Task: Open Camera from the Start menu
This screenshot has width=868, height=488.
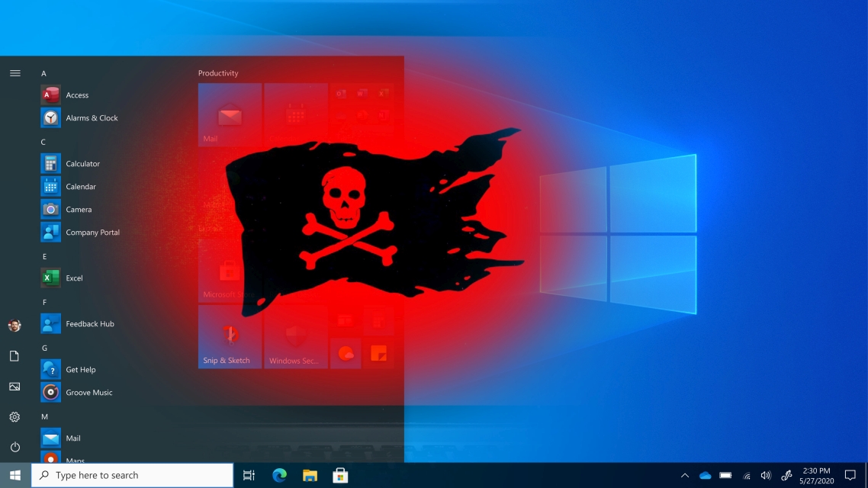Action: (x=78, y=210)
